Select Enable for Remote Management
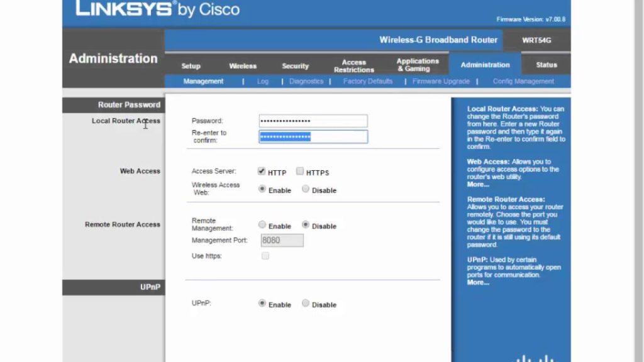Viewport: 644px width, 362px height. point(262,224)
